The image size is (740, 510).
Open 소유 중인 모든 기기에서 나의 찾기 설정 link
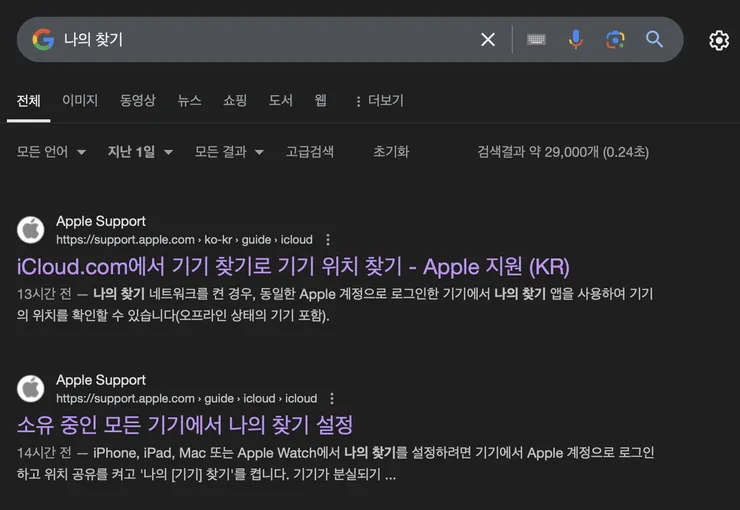[x=185, y=425]
